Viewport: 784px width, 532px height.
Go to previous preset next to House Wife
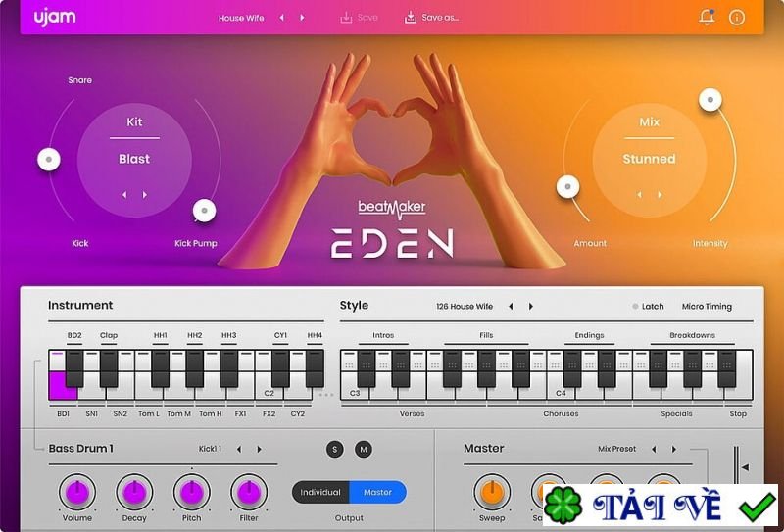tap(281, 18)
